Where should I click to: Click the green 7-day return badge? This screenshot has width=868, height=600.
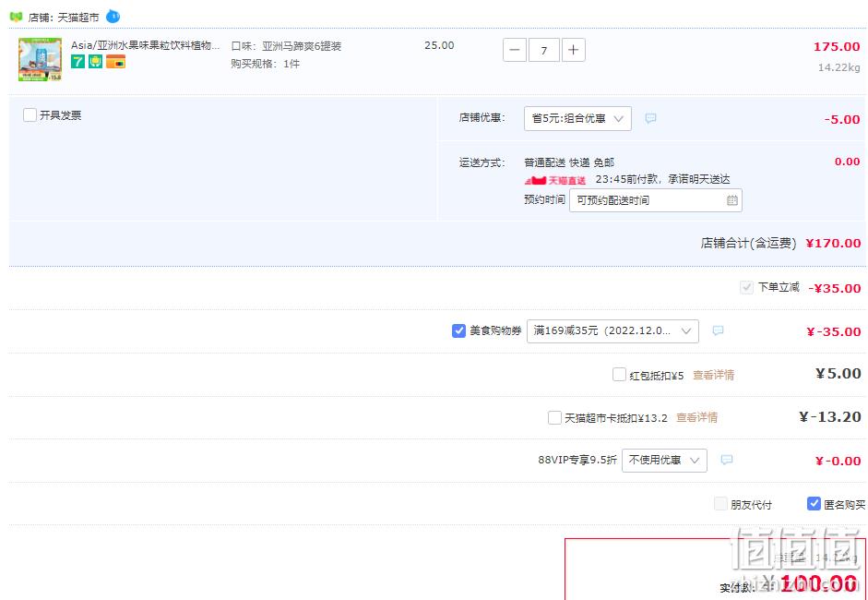tap(78, 62)
